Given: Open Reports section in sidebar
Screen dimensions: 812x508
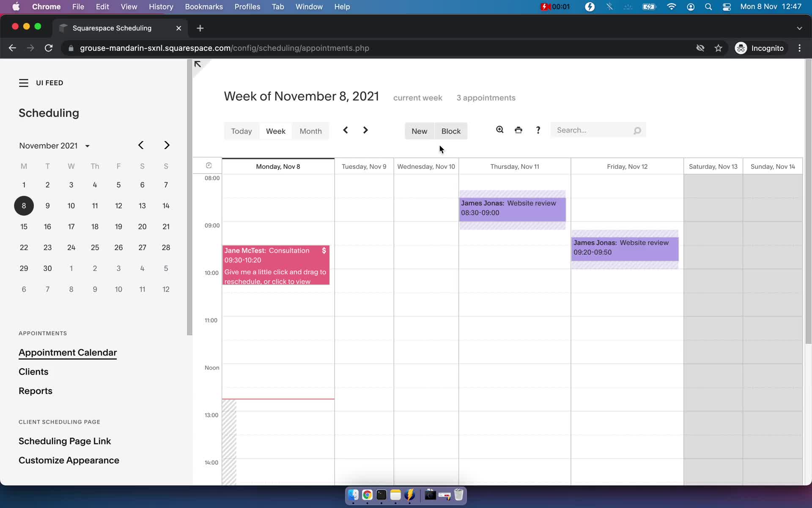Looking at the screenshot, I should pyautogui.click(x=35, y=391).
